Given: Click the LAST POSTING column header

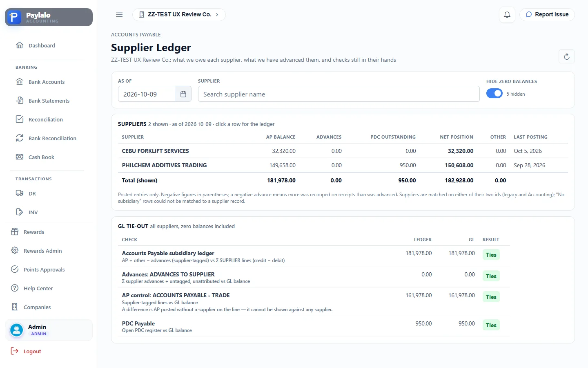Looking at the screenshot, I should click(530, 137).
